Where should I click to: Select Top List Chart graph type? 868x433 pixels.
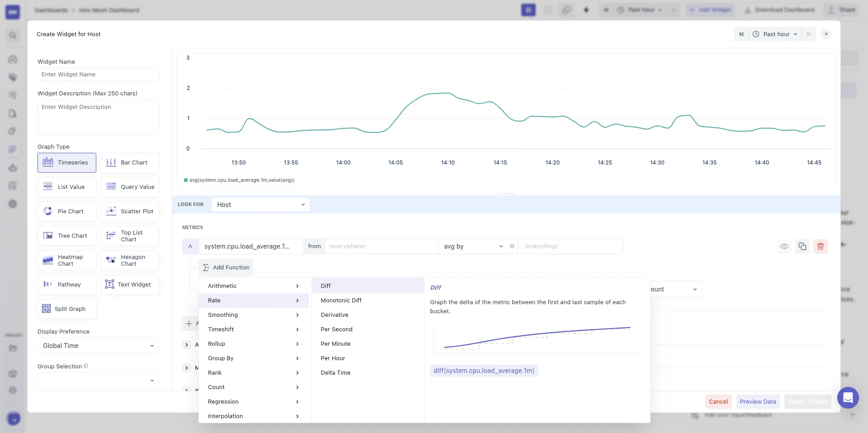(x=130, y=236)
